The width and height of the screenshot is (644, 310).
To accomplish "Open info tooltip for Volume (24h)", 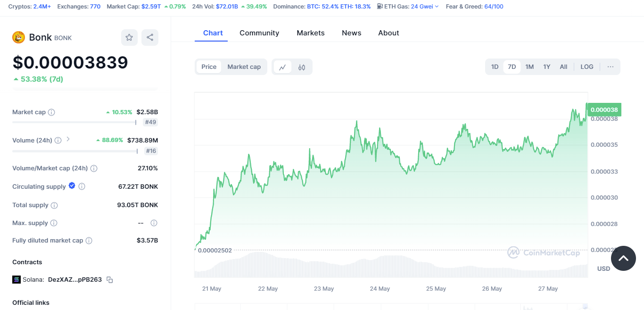I will (58, 141).
